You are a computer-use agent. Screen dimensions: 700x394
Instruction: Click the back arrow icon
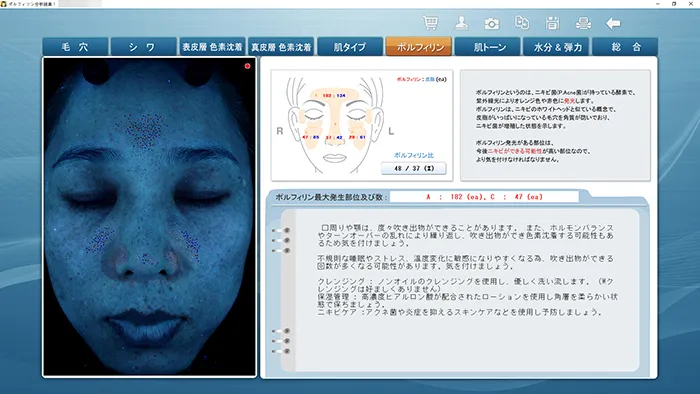(x=613, y=23)
